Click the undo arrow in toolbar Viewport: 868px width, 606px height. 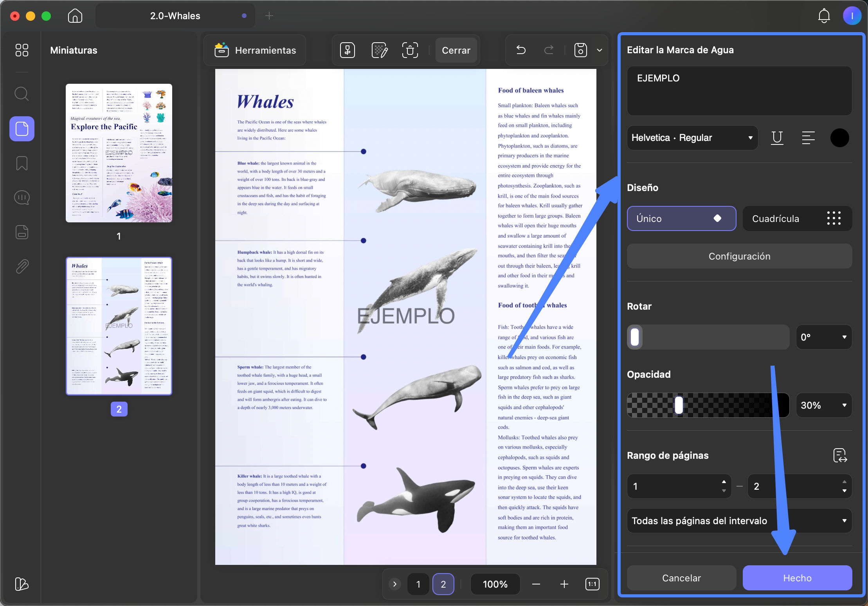(x=521, y=50)
